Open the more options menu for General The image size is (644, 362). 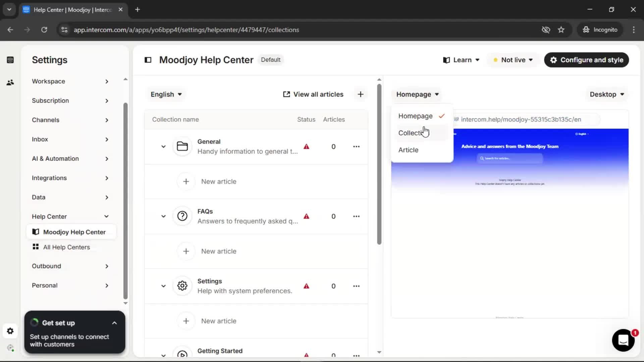[356, 146]
